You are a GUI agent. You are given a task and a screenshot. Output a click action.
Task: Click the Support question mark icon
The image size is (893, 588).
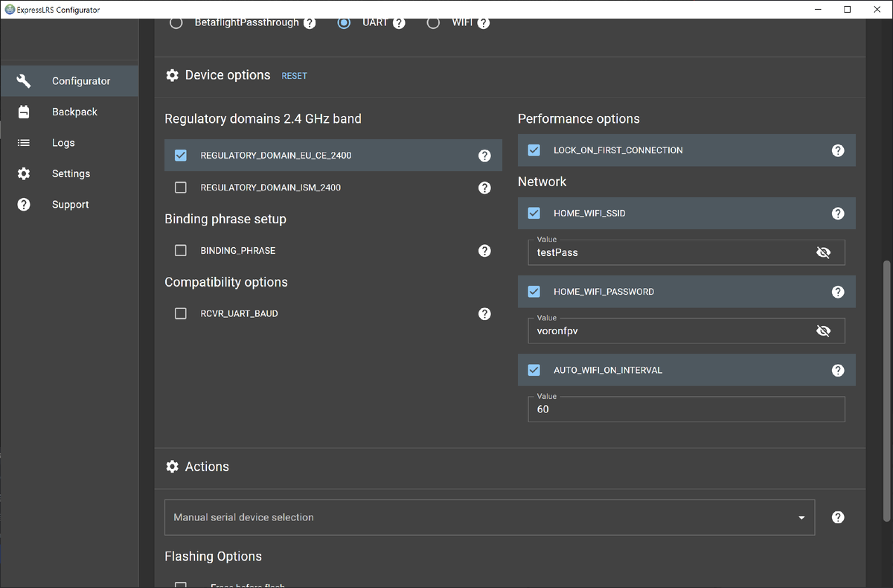24,205
